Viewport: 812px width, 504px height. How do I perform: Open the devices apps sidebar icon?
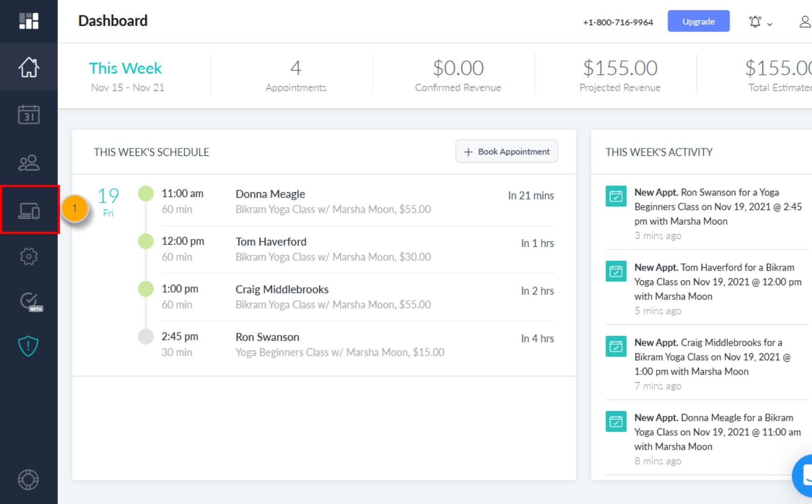click(29, 210)
